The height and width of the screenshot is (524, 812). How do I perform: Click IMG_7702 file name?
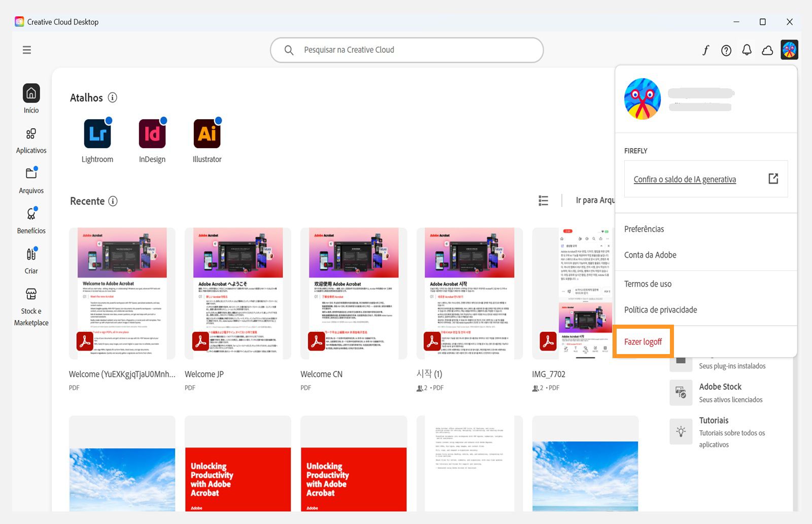pyautogui.click(x=549, y=374)
